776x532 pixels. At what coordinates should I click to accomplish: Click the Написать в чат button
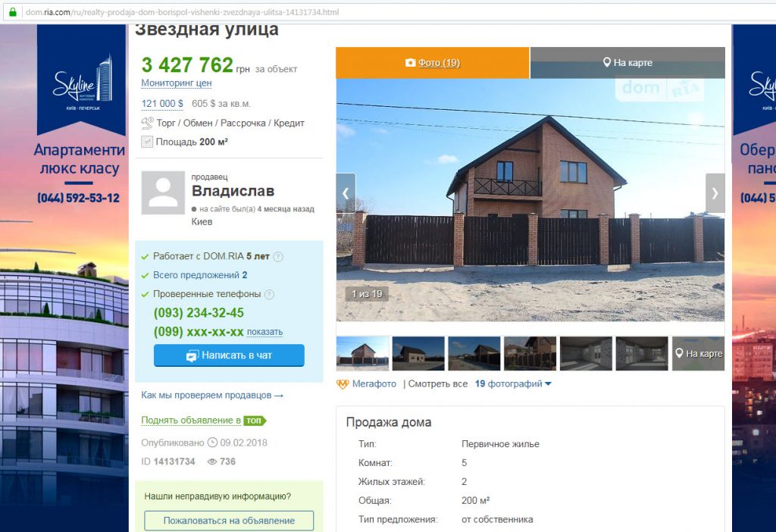pyautogui.click(x=229, y=355)
